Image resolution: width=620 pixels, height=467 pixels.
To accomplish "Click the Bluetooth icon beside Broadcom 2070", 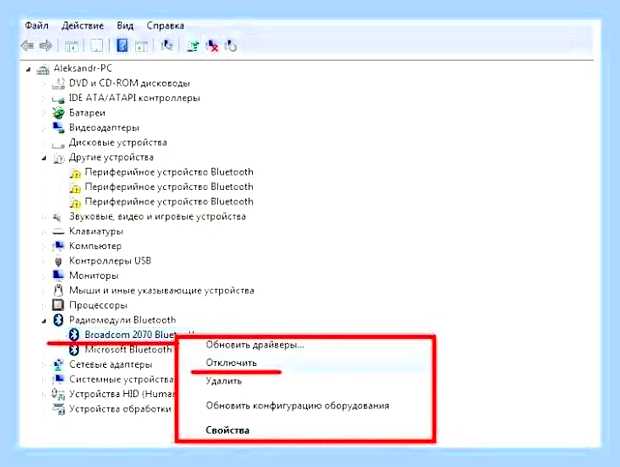I will [x=74, y=335].
